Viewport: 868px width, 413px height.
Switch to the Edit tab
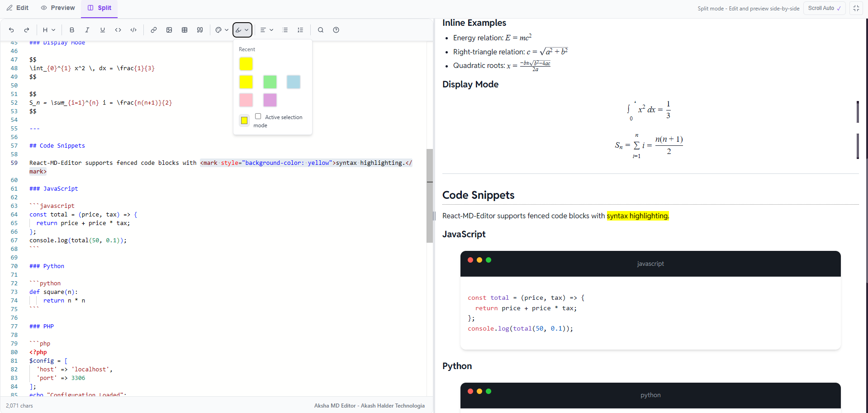pyautogui.click(x=18, y=8)
